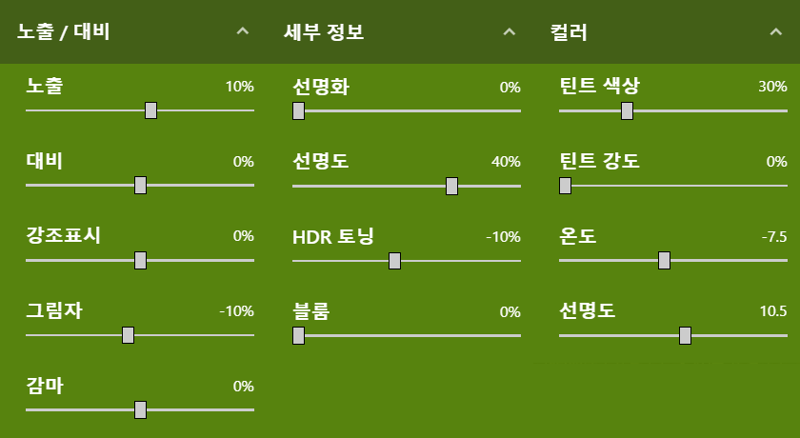Click the 강조표시 slider handle
This screenshot has height=438, width=800.
(140, 260)
